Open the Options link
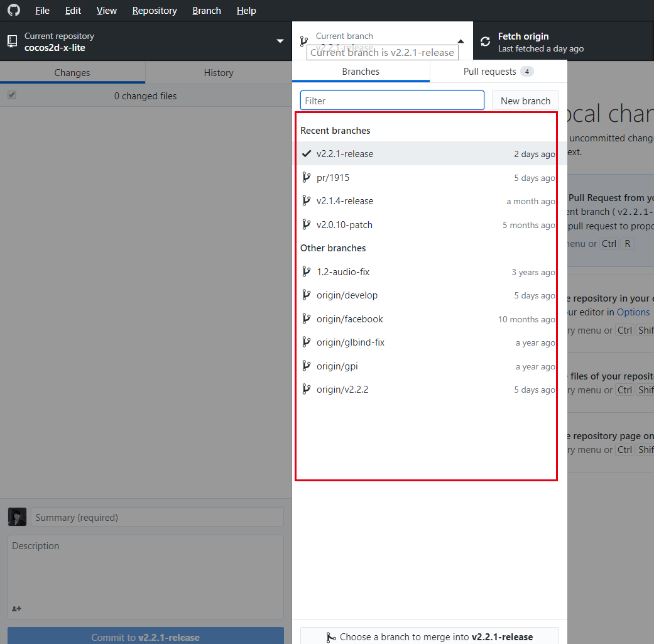 pyautogui.click(x=633, y=312)
